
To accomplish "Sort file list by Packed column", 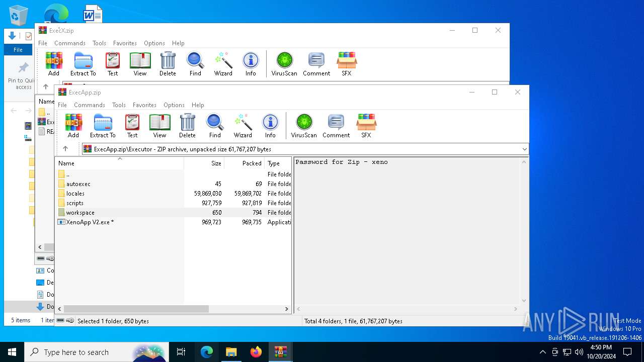I will (x=245, y=163).
